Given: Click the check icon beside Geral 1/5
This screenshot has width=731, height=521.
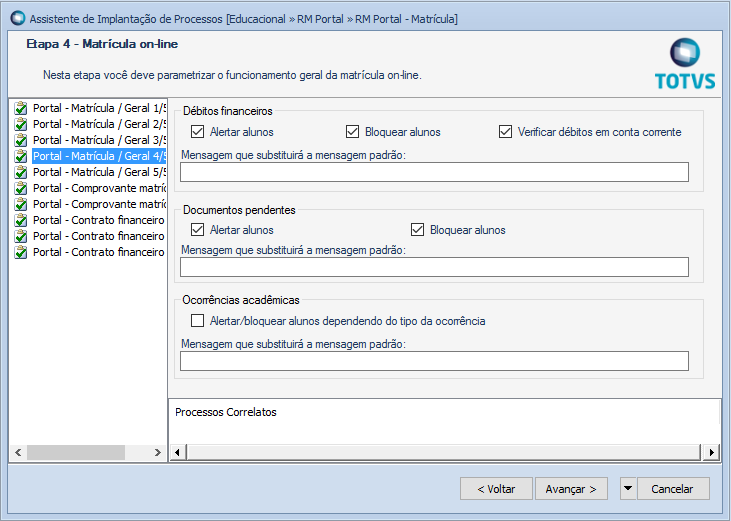Looking at the screenshot, I should click(21, 108).
